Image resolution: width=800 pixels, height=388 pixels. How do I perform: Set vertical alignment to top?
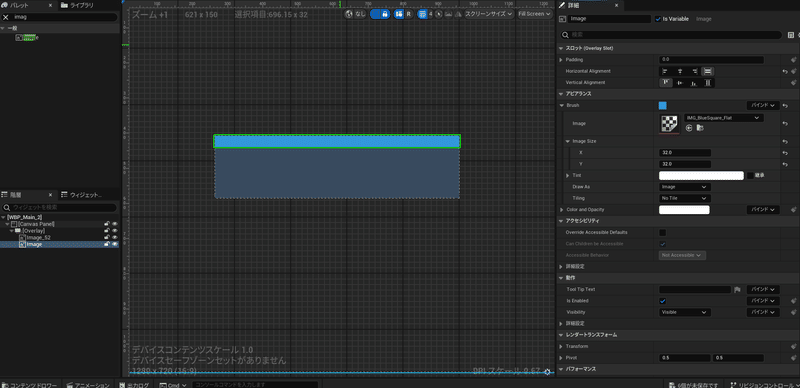666,83
